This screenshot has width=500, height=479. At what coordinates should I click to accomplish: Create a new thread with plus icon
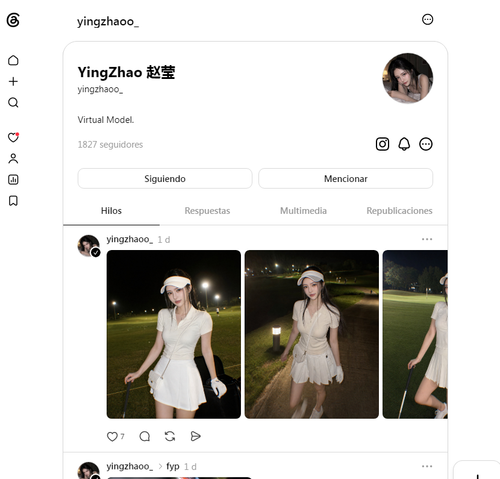(x=13, y=81)
